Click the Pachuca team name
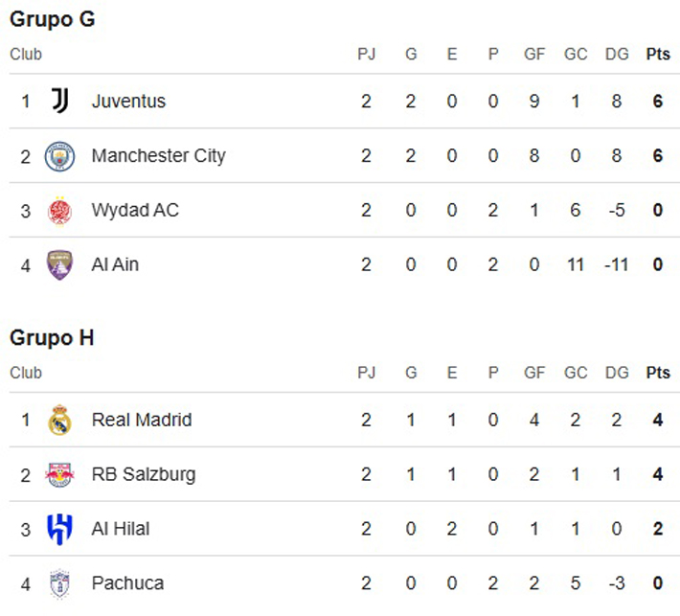680x616 pixels. pyautogui.click(x=128, y=583)
